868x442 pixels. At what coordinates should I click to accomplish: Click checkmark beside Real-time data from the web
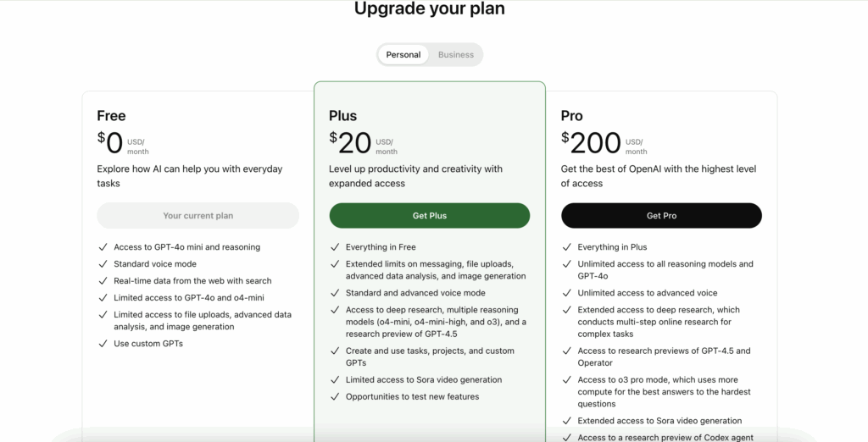coord(102,281)
